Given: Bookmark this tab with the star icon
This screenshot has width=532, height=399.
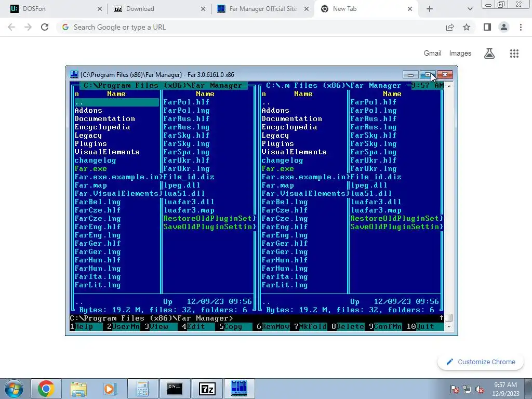Looking at the screenshot, I should pos(467,27).
